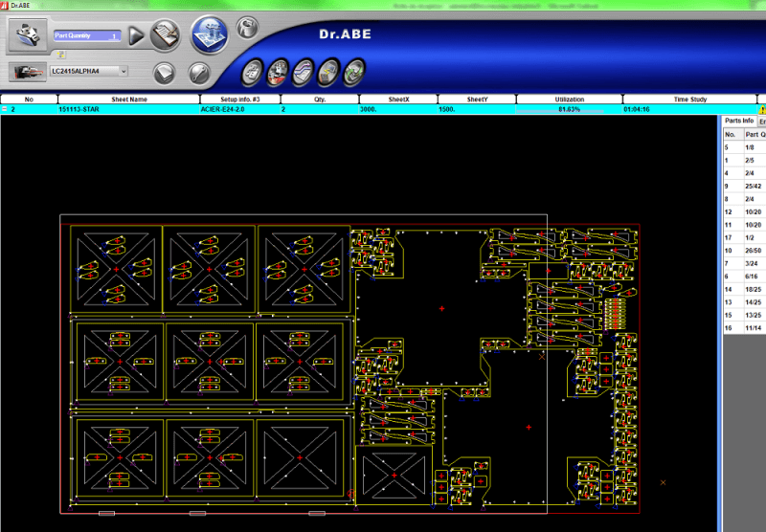Select part row with quantity 1/2

[744, 237]
